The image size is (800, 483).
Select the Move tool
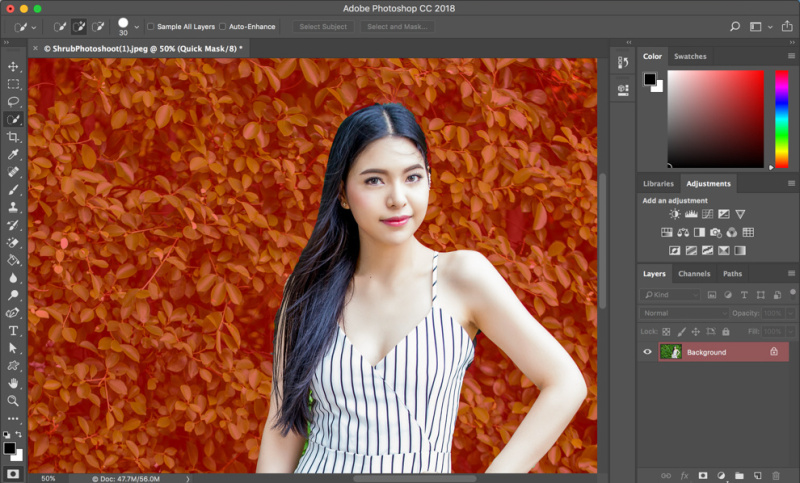tap(14, 66)
